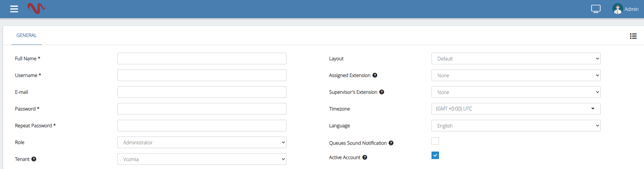Click into the Full Name field
The width and height of the screenshot is (644, 169).
202,58
